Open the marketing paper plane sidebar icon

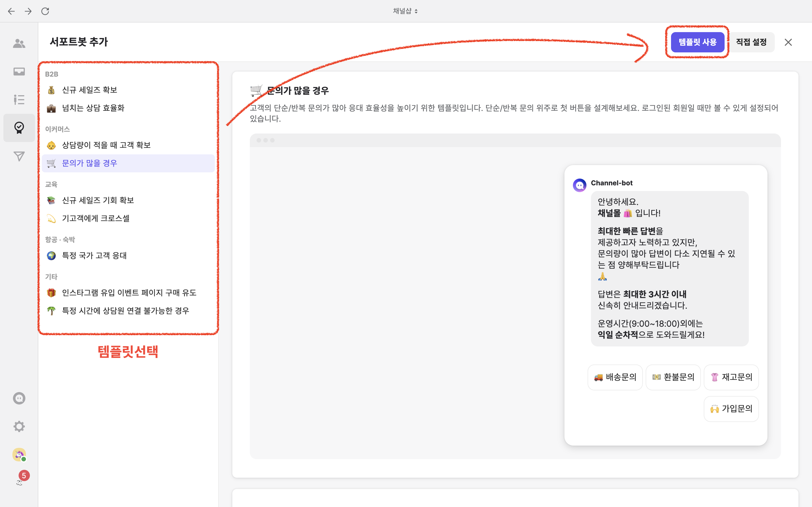tap(19, 156)
